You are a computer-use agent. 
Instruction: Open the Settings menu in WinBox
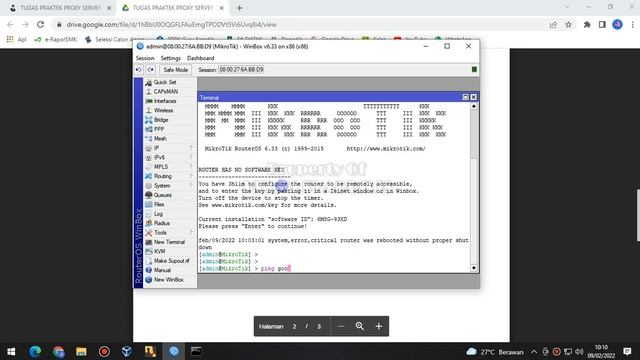pos(171,58)
